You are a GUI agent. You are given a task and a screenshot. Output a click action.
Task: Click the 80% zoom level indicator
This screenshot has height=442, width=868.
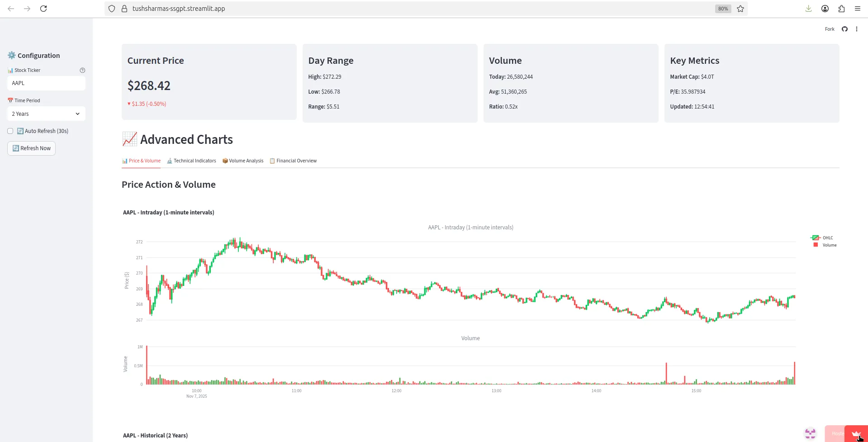723,9
